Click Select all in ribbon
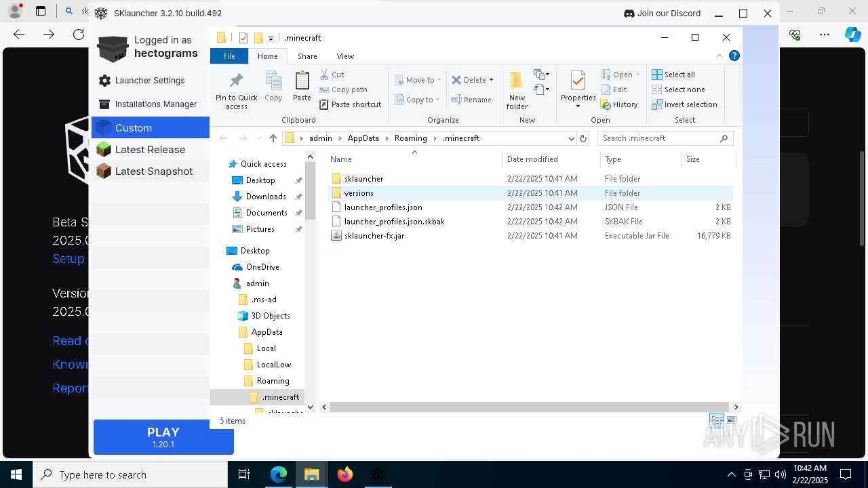Image resolution: width=868 pixels, height=488 pixels. 673,75
